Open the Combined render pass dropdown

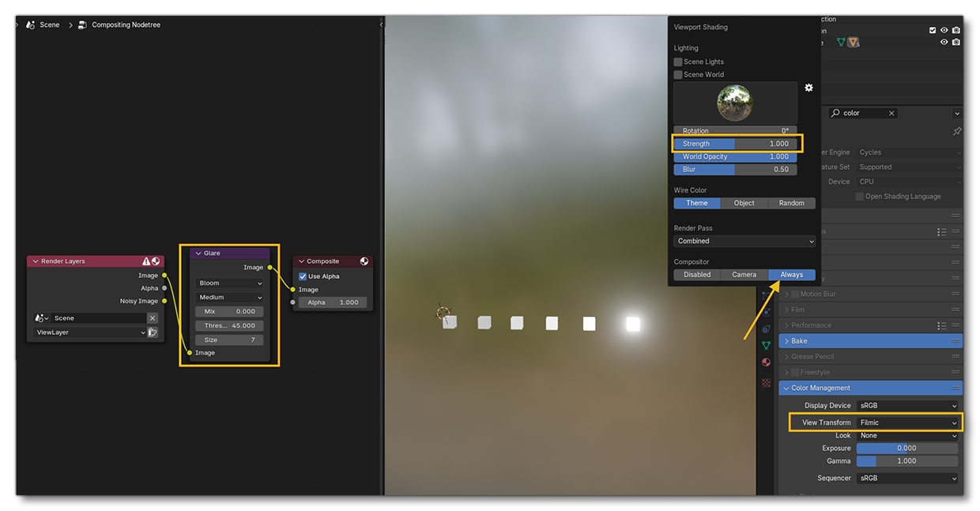[x=744, y=241]
